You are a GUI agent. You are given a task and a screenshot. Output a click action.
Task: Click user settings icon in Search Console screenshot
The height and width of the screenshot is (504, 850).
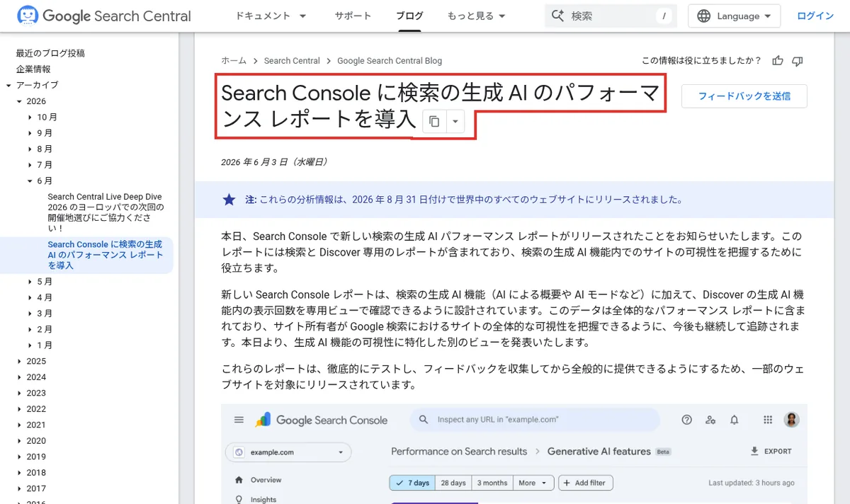[x=710, y=420]
